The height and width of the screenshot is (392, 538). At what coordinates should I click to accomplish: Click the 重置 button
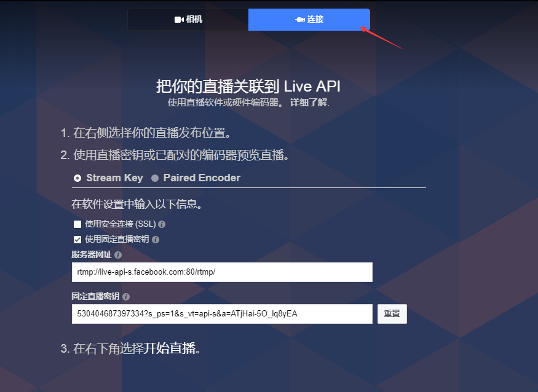[392, 314]
